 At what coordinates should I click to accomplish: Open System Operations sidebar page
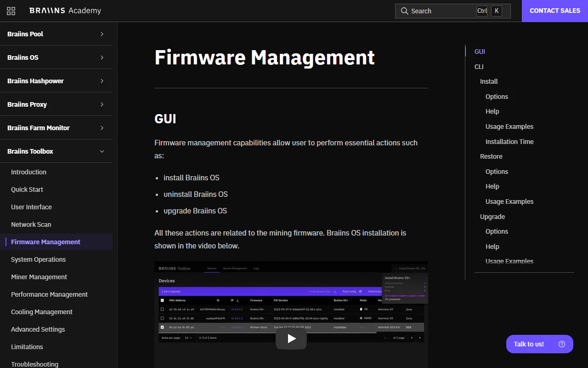(38, 259)
